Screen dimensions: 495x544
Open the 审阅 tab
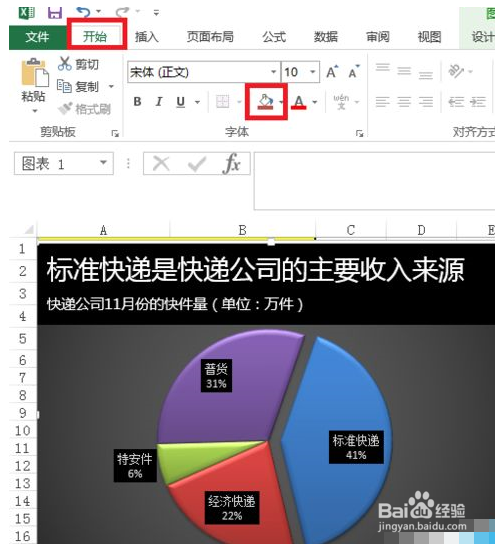click(378, 37)
